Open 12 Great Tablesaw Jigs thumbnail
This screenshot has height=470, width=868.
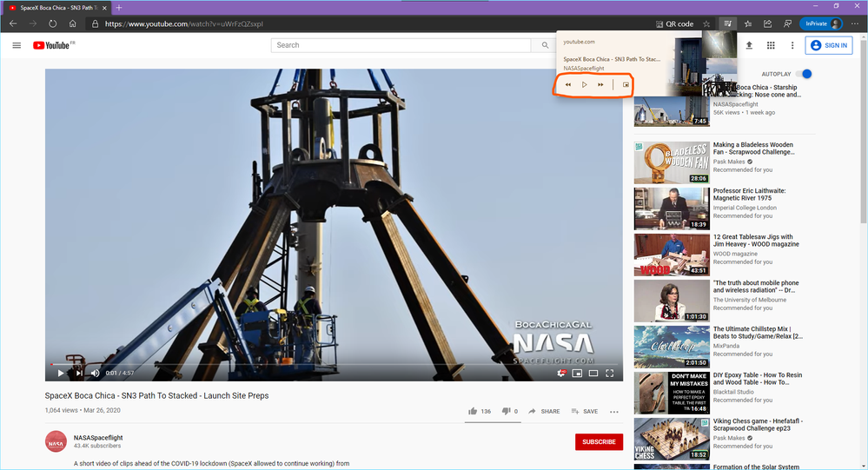(x=672, y=255)
